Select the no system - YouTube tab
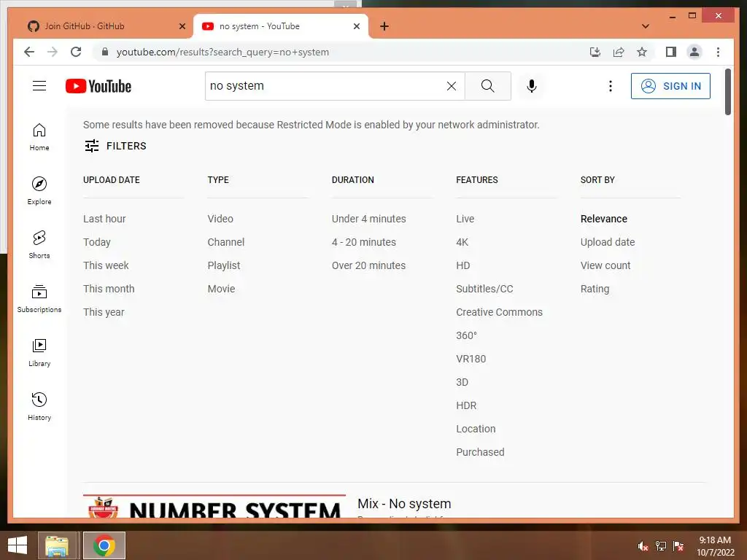The width and height of the screenshot is (747, 560). [x=280, y=26]
